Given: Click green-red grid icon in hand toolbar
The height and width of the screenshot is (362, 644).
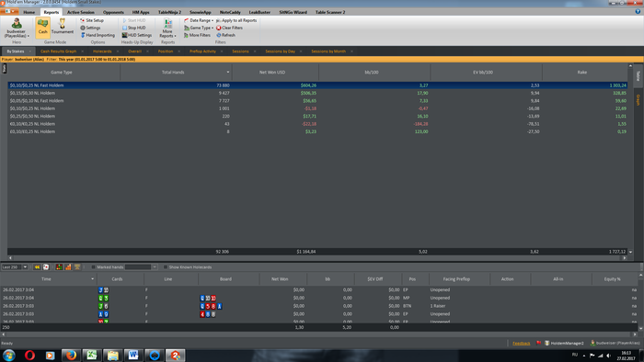Looking at the screenshot, I should click(x=59, y=266).
